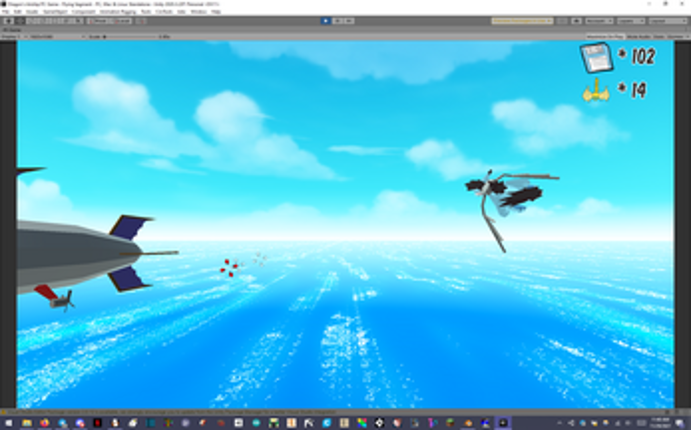Open Firefox from the taskbar
The width and height of the screenshot is (691, 430).
45,423
